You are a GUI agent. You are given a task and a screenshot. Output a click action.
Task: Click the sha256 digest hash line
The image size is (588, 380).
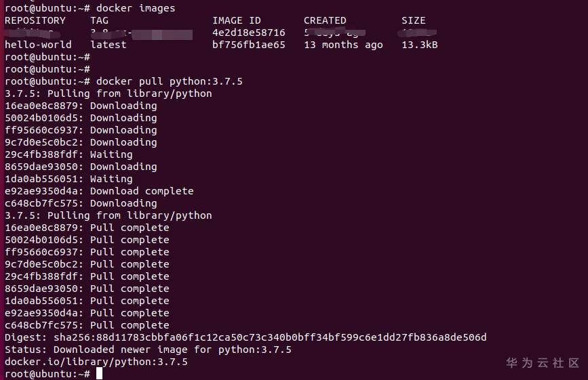click(x=246, y=337)
